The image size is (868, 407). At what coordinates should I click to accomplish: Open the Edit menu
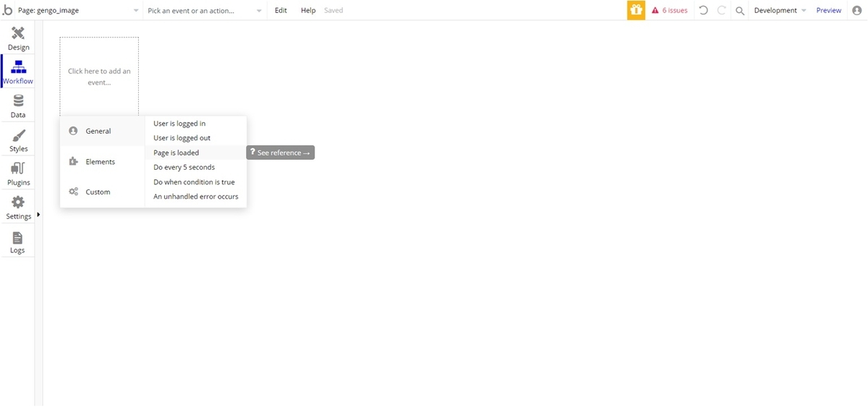[281, 10]
